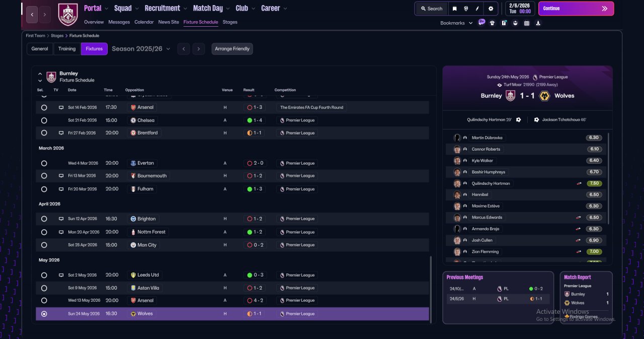Click the Continue button

click(x=576, y=9)
